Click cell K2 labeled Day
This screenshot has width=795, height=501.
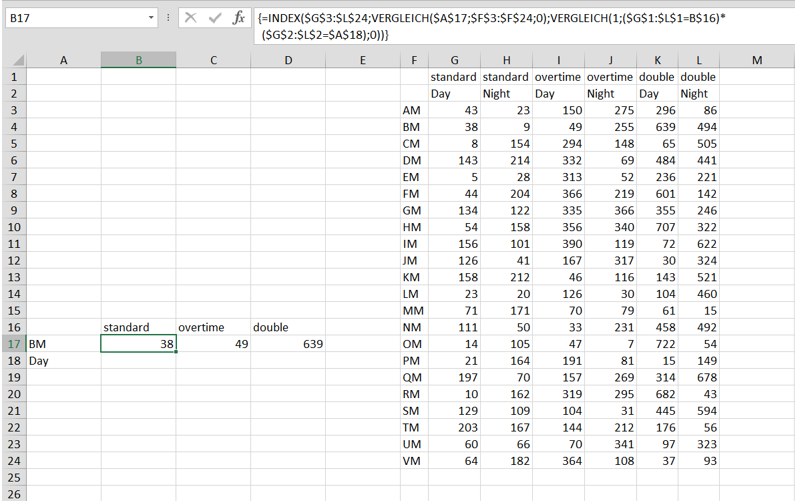(657, 93)
